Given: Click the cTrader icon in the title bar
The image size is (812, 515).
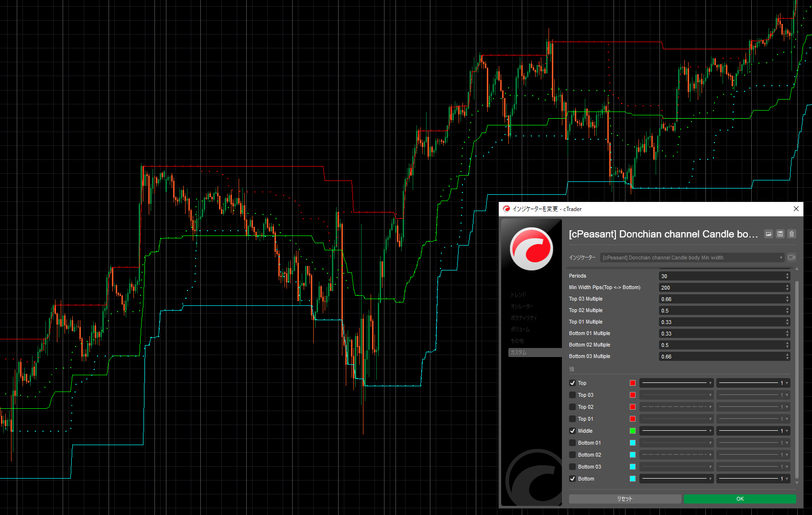Looking at the screenshot, I should pyautogui.click(x=505, y=209).
